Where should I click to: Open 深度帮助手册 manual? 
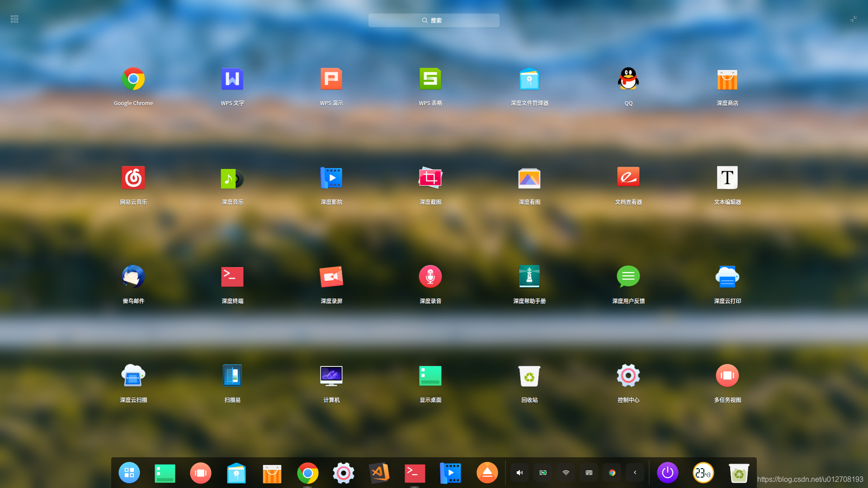point(529,277)
